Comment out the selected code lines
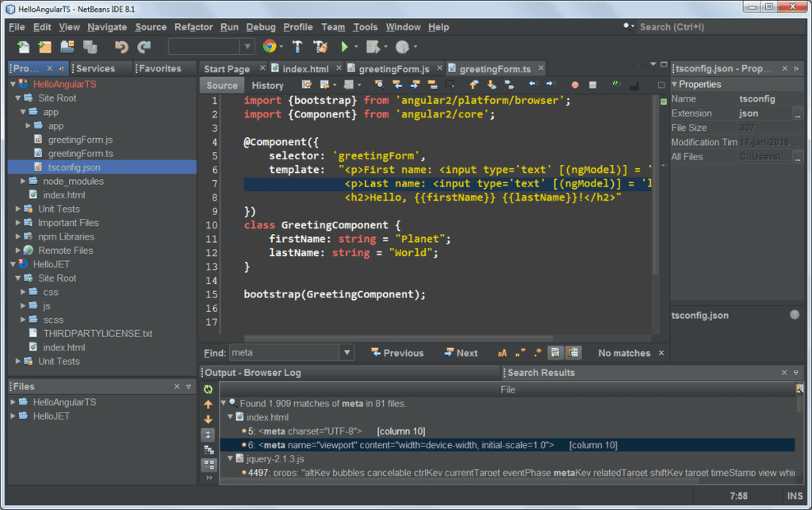812x510 pixels. click(615, 85)
